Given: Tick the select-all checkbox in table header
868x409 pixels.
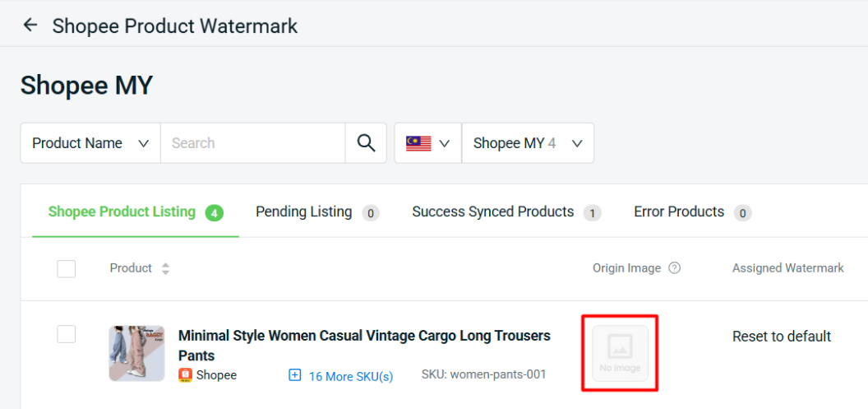Looking at the screenshot, I should [x=67, y=269].
